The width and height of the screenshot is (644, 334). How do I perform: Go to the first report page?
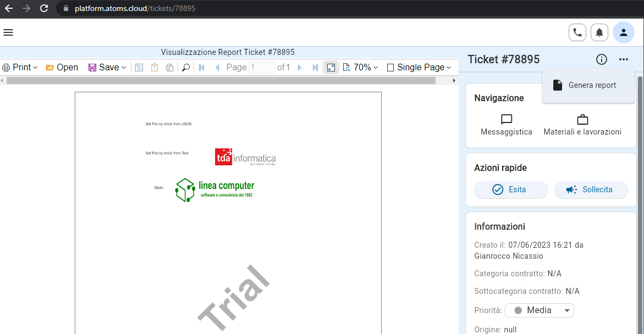click(202, 67)
